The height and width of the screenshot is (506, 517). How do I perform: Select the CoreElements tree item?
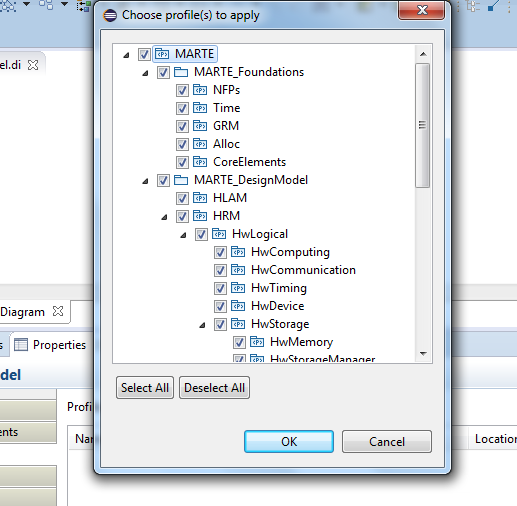pos(249,162)
